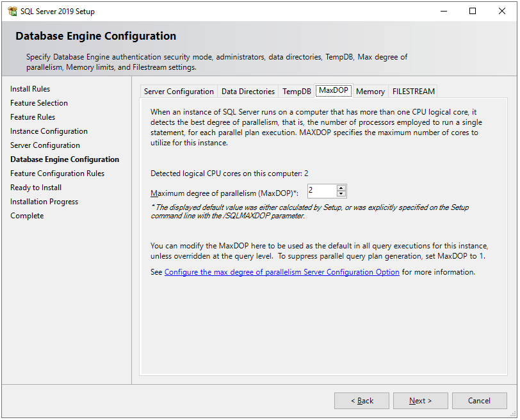Proceed with the Next button
The width and height of the screenshot is (520, 420).
420,401
